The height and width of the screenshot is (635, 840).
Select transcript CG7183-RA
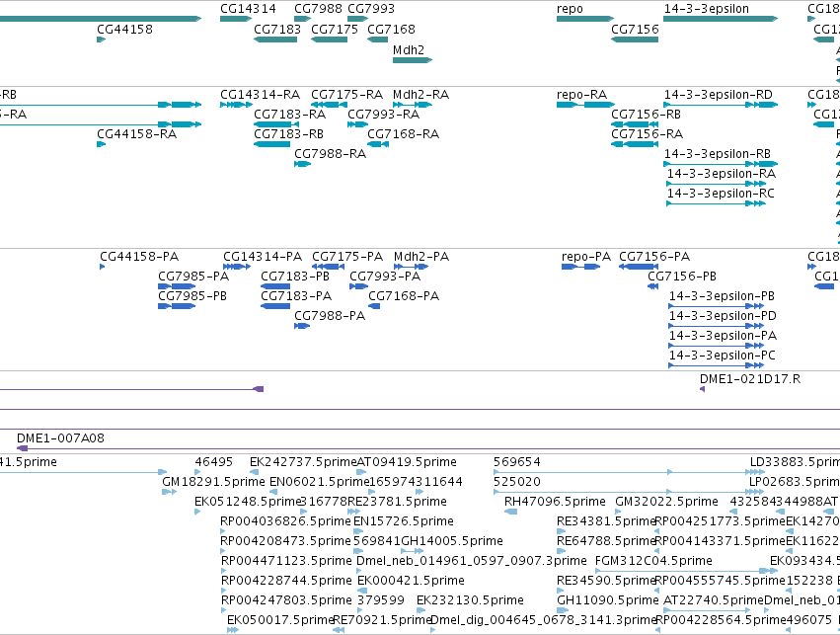tap(276, 124)
